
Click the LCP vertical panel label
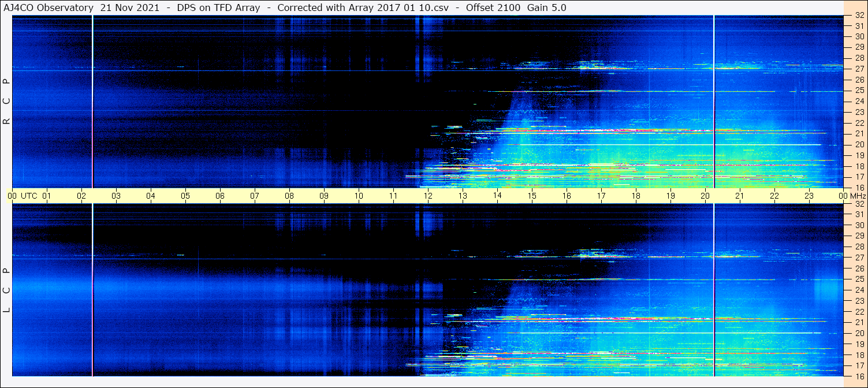[6, 290]
